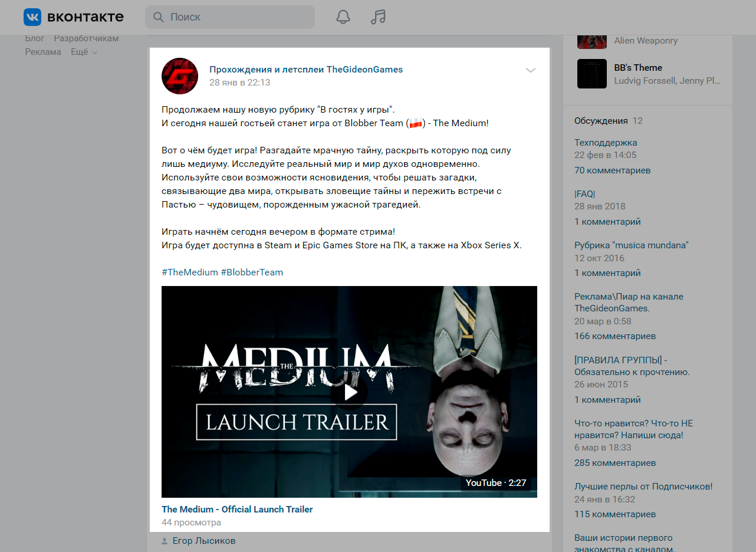Click the Polish flag emoji in post
The height and width of the screenshot is (552, 756).
pos(416,123)
